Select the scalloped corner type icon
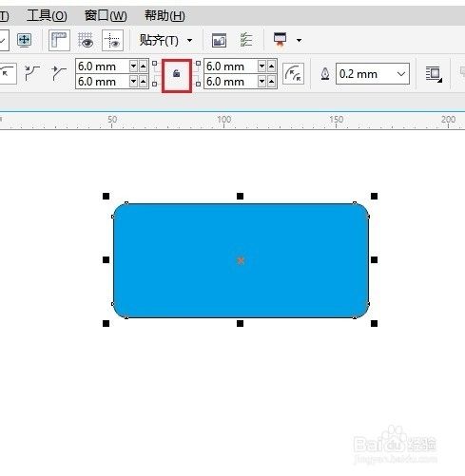 pyautogui.click(x=32, y=73)
